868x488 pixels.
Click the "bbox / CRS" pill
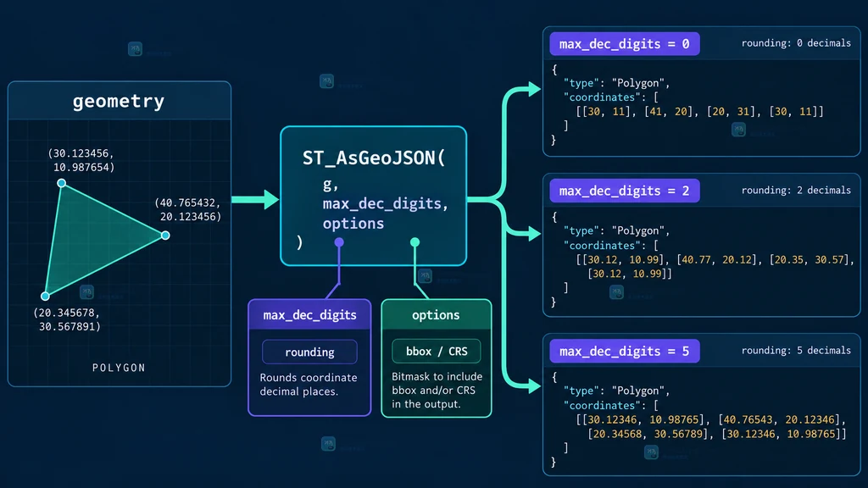437,352
